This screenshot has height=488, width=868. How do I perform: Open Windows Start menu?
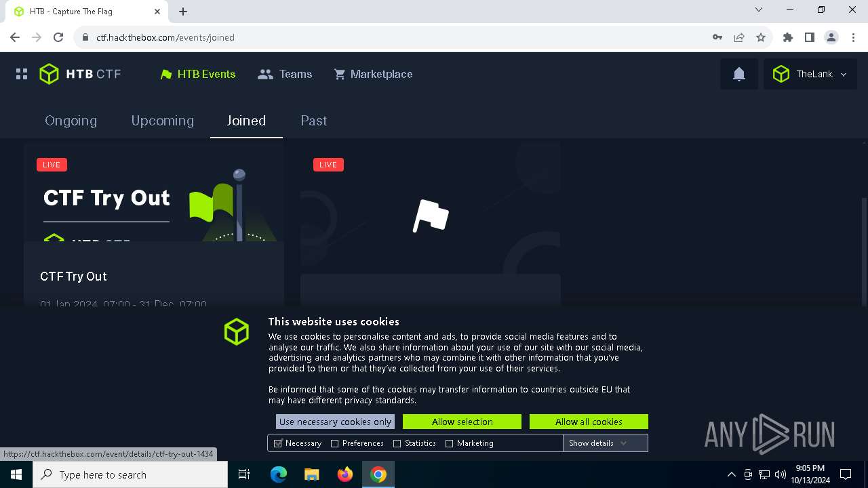tap(16, 474)
